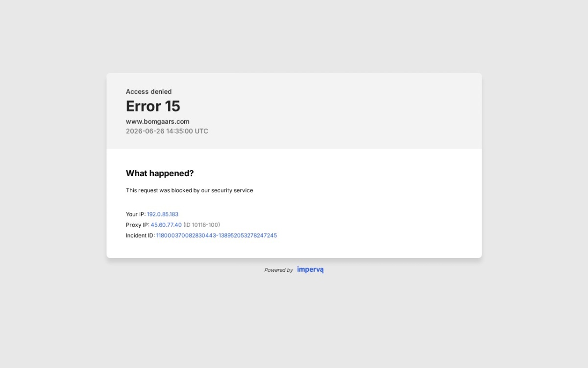Image resolution: width=588 pixels, height=368 pixels.
Task: Click the word 'denied' in the top label
Action: click(161, 92)
